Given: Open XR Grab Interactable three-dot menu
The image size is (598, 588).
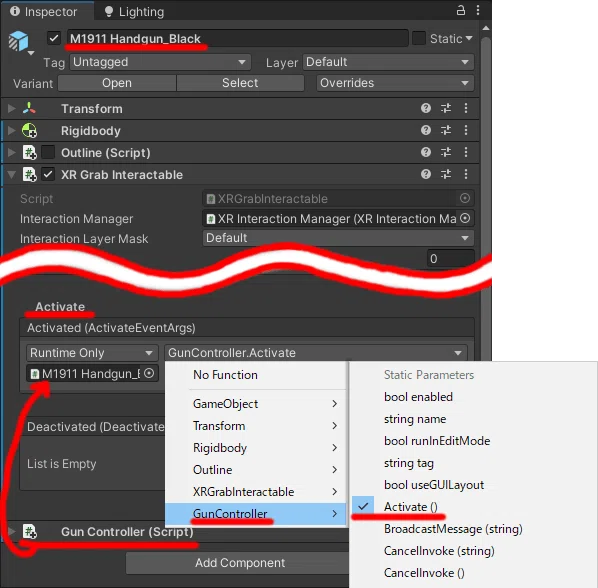Looking at the screenshot, I should pyautogui.click(x=466, y=174).
